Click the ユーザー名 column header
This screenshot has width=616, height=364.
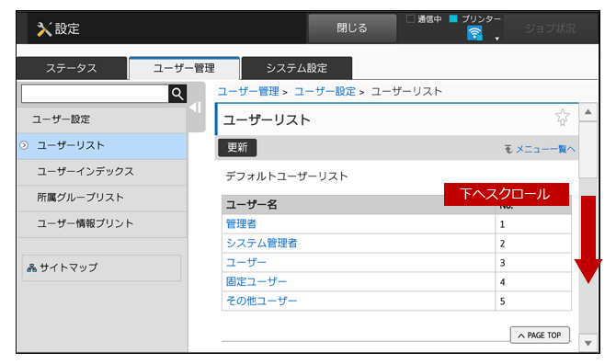click(x=359, y=205)
